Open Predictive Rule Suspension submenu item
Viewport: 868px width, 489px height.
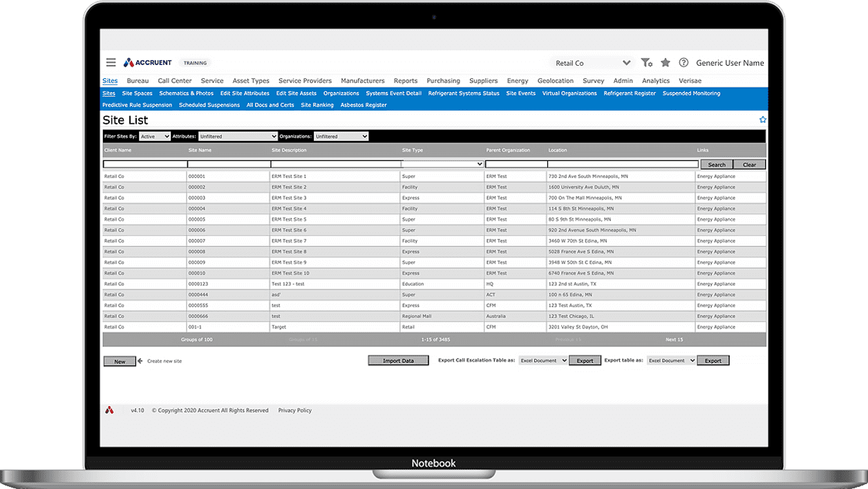pos(137,105)
